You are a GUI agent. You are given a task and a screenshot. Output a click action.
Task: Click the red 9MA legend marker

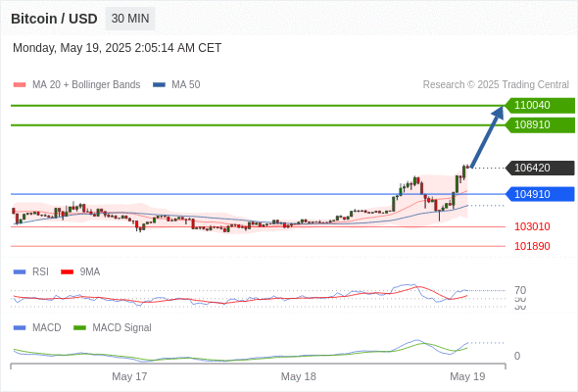(x=67, y=272)
